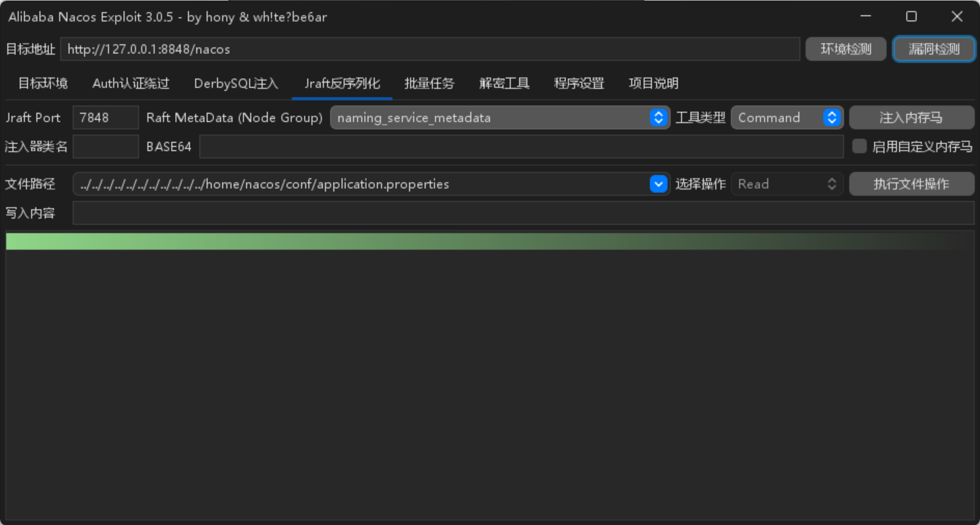This screenshot has height=525, width=980.
Task: Open the 目标环境 tab
Action: pyautogui.click(x=43, y=84)
